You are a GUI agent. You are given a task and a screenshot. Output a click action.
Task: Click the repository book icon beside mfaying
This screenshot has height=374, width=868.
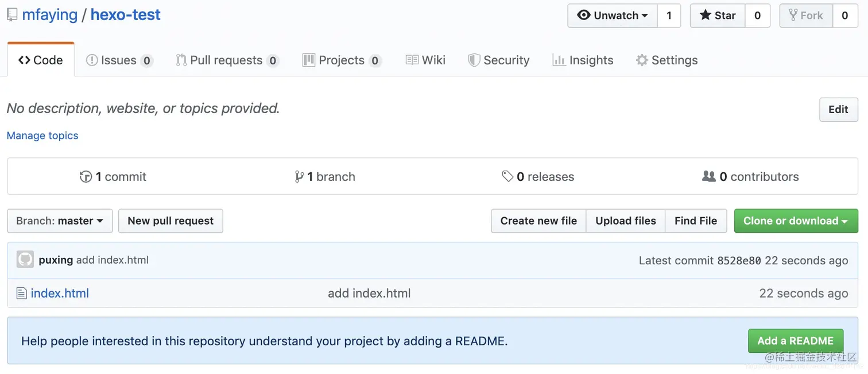click(x=12, y=15)
